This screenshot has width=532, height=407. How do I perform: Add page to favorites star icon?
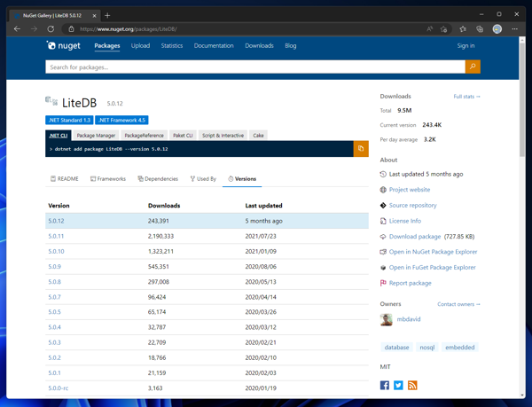click(443, 29)
